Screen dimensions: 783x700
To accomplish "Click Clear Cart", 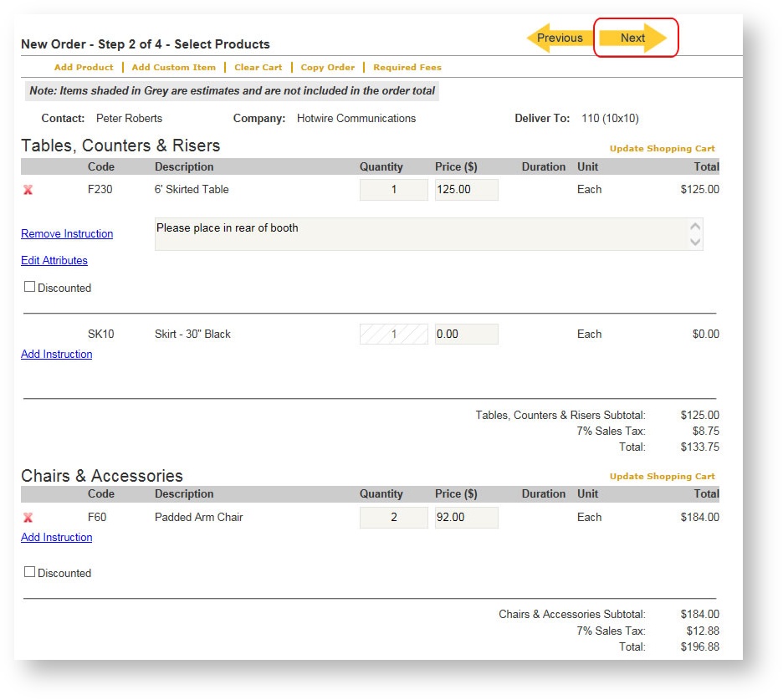I will [x=258, y=67].
